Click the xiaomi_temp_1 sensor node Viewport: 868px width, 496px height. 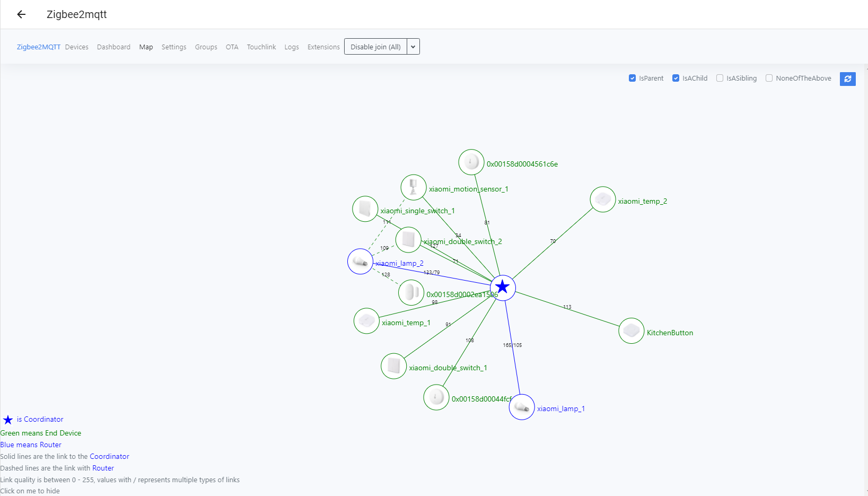pyautogui.click(x=366, y=321)
